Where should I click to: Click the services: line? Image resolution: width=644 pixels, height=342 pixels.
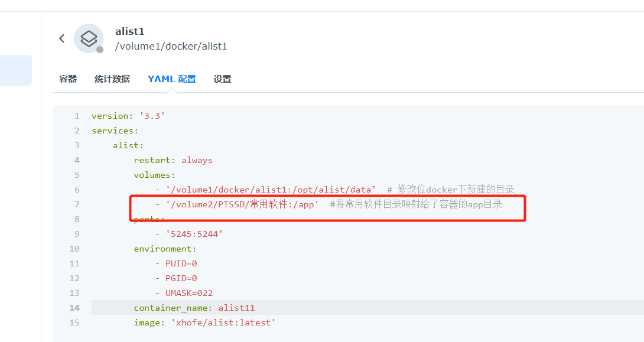pyautogui.click(x=115, y=131)
